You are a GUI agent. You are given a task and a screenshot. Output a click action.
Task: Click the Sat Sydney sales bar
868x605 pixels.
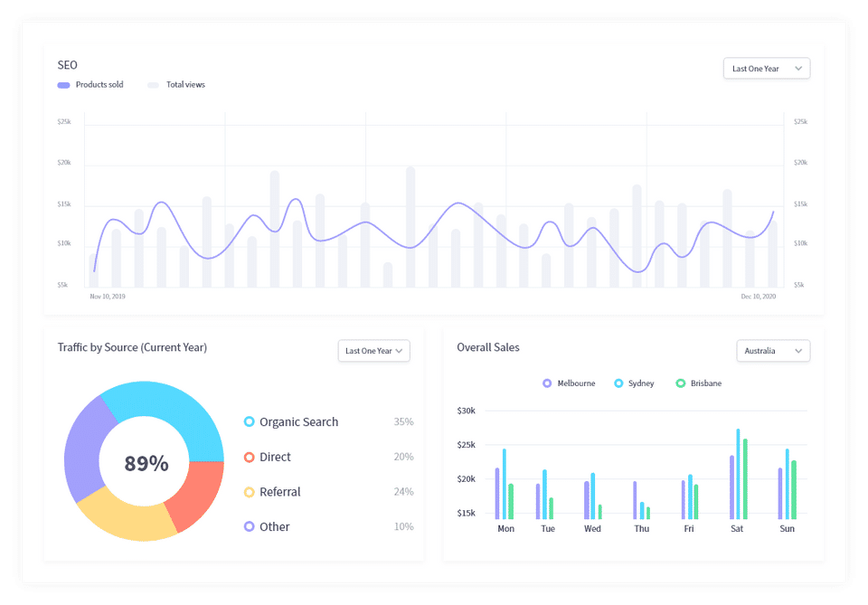(x=738, y=474)
